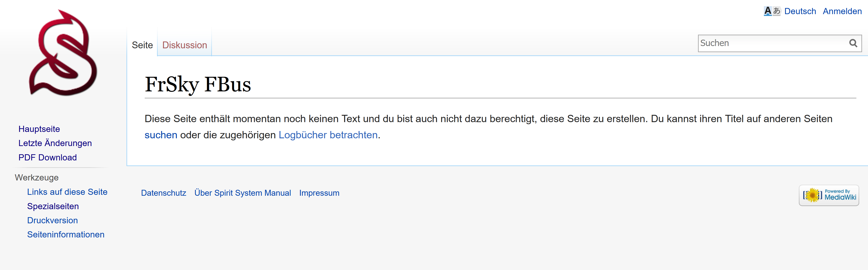Click the search magnifier icon
The width and height of the screenshot is (868, 270).
[853, 43]
